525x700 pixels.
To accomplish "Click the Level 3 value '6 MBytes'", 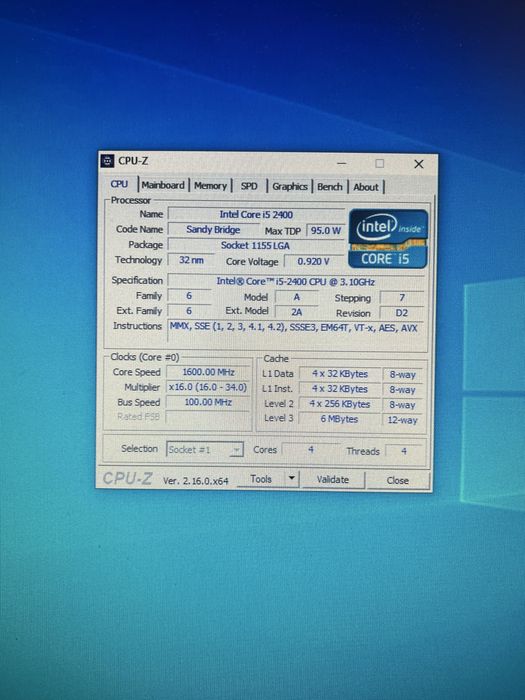I will 339,419.
